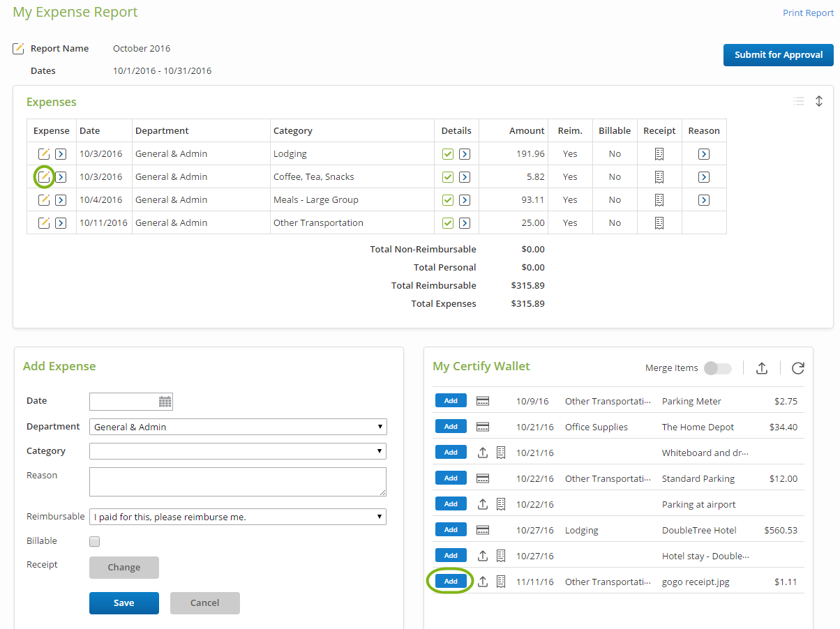This screenshot has width=840, height=629.
Task: Click upload icon in Certify Wallet header
Action: [x=762, y=368]
